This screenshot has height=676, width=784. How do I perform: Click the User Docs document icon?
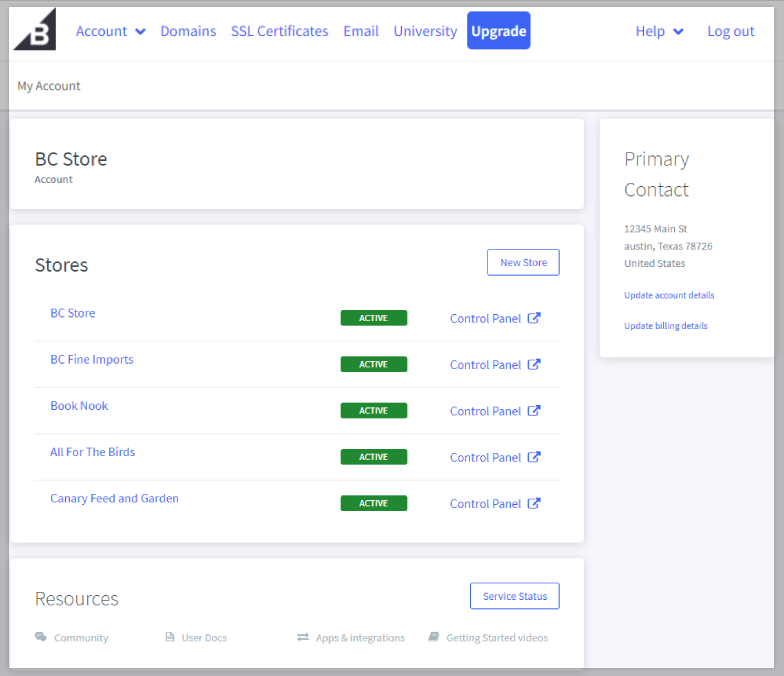170,636
